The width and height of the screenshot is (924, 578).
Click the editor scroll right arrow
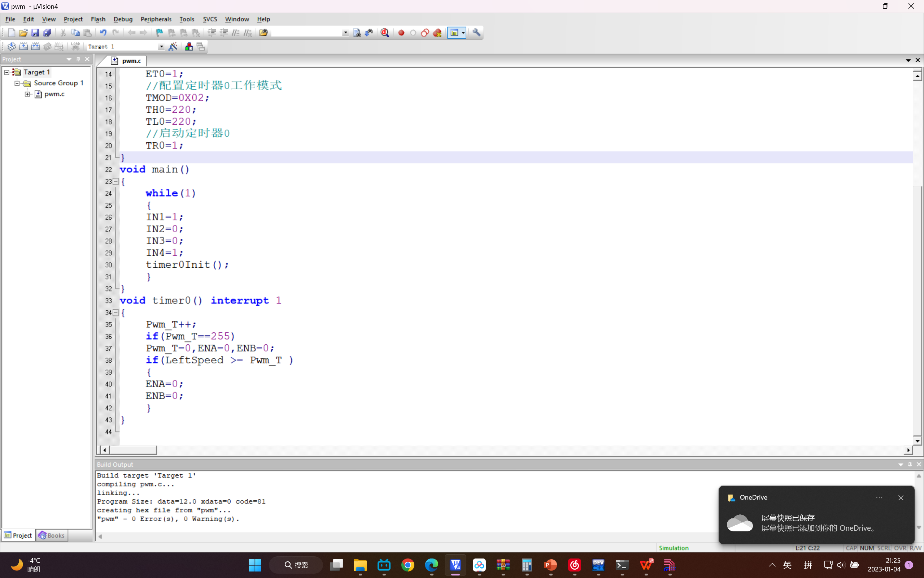point(908,450)
